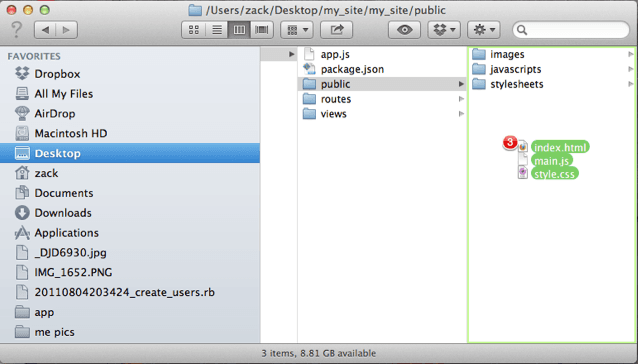Image resolution: width=638 pixels, height=364 pixels.
Task: Expand the routes folder arrow
Action: pos(461,99)
